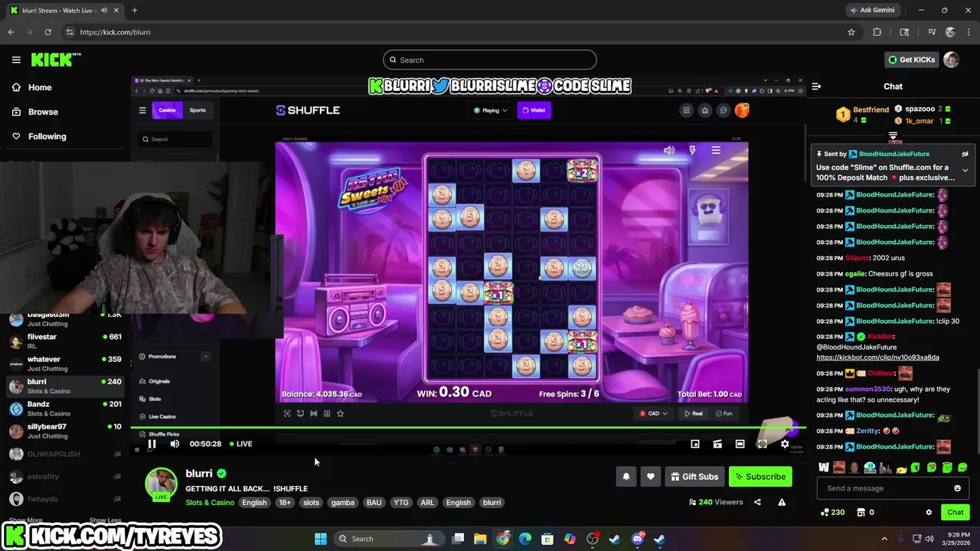
Task: Click Show Less in sidebar
Action: 105,520
